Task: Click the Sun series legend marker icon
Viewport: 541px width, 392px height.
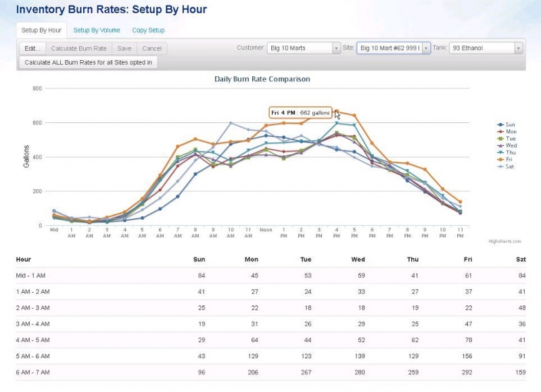Action: 500,124
